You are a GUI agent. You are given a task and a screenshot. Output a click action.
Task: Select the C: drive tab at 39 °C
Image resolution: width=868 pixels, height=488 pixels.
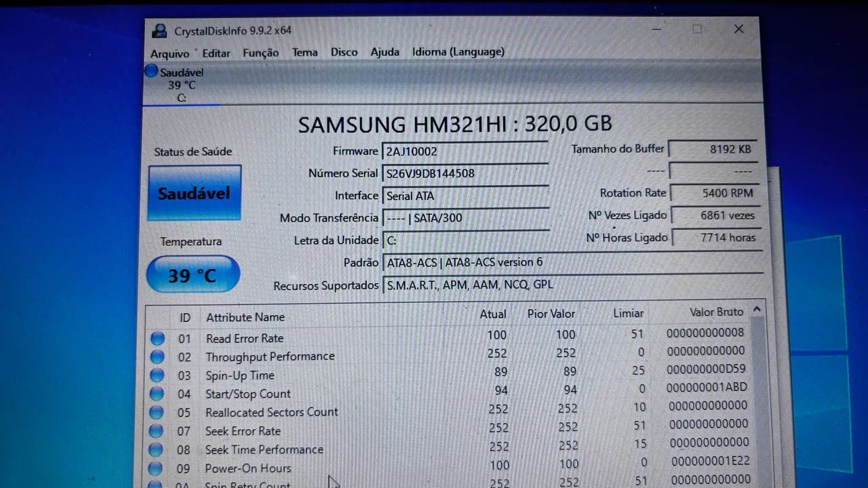click(181, 85)
